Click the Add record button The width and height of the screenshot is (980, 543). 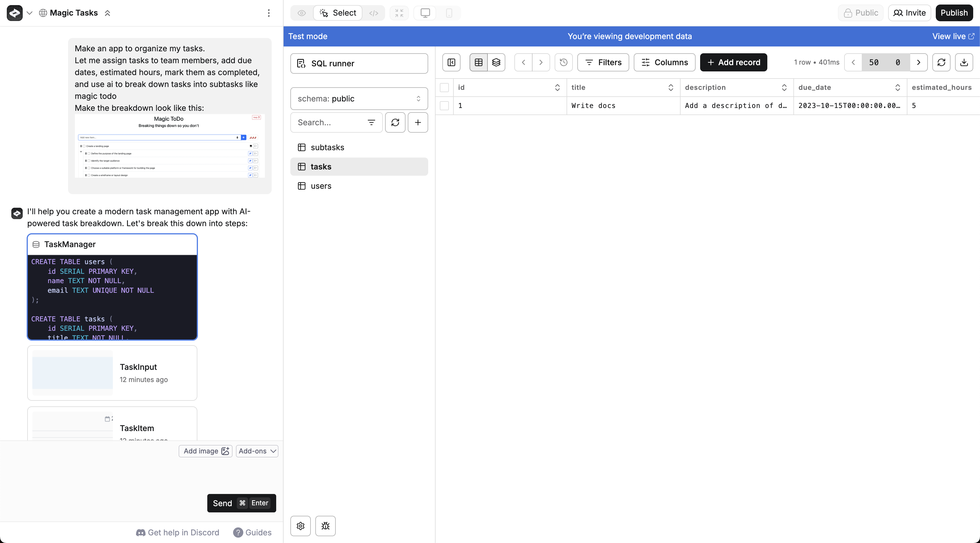[733, 62]
